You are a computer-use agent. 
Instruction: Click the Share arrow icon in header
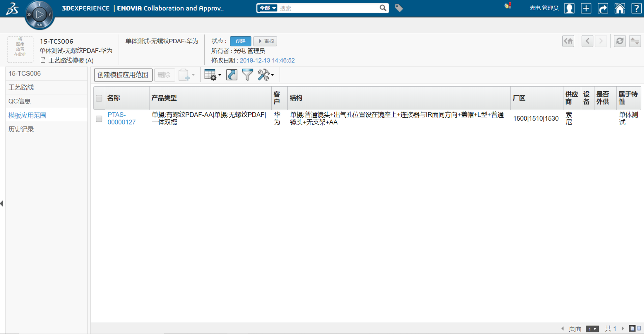pyautogui.click(x=603, y=8)
